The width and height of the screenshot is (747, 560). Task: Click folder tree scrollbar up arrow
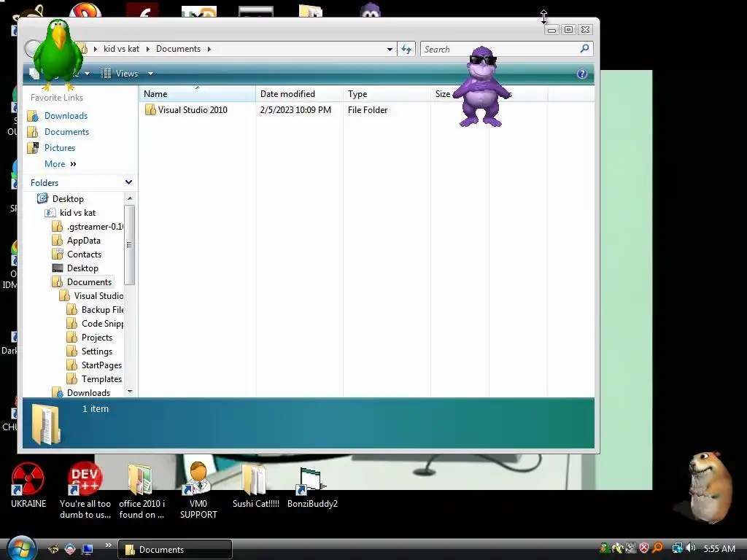(130, 198)
